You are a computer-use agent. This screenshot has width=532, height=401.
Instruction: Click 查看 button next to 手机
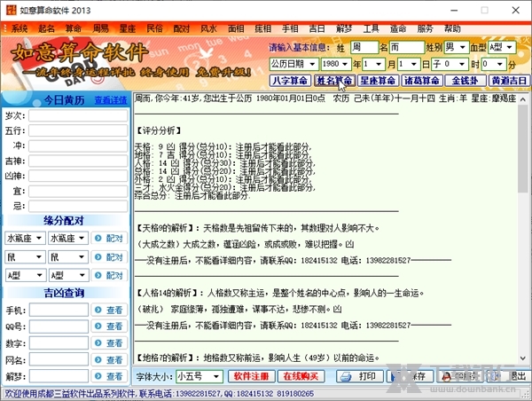tap(109, 310)
